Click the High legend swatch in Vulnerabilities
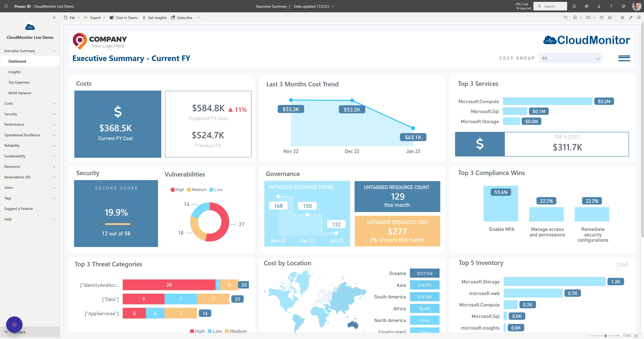This screenshot has width=644, height=339. click(x=172, y=190)
